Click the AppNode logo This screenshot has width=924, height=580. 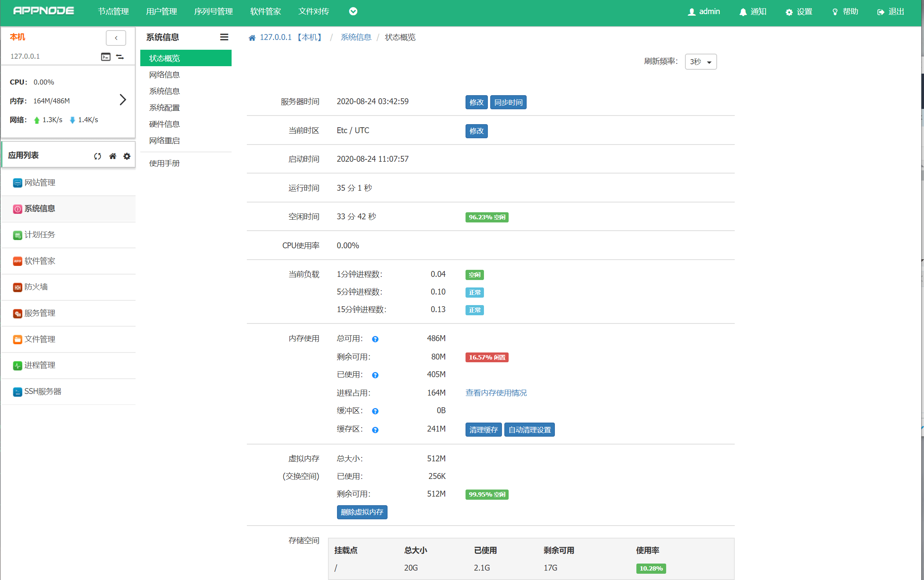[43, 11]
